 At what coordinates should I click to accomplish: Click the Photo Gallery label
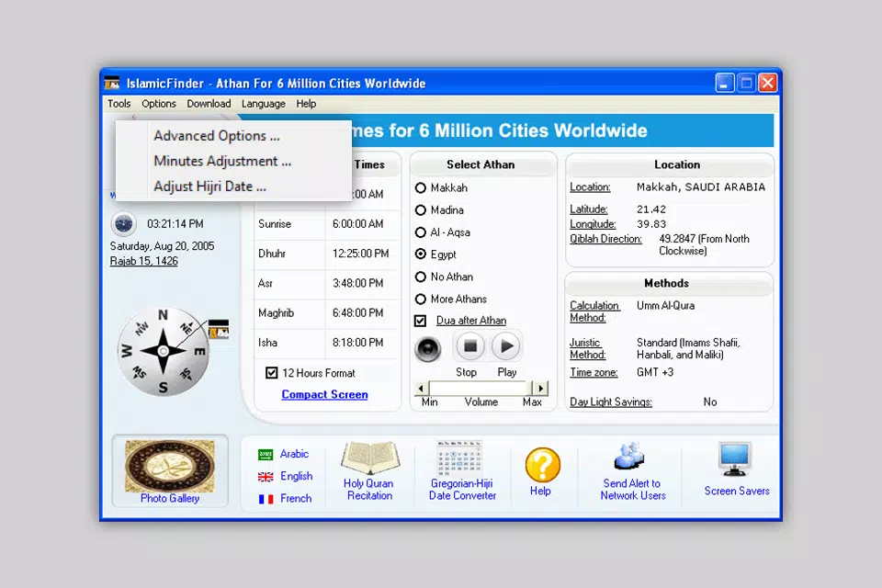pyautogui.click(x=170, y=498)
